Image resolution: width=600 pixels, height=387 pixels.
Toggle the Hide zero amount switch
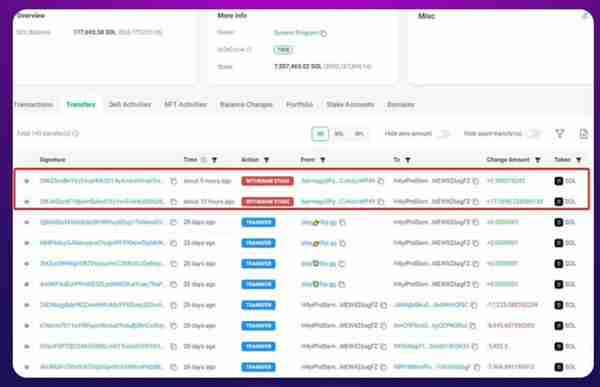tap(444, 134)
